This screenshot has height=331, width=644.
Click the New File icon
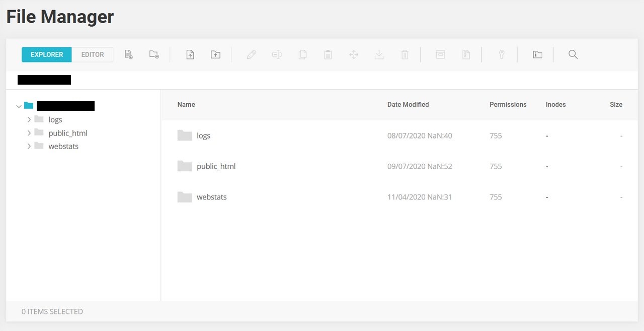pos(129,54)
